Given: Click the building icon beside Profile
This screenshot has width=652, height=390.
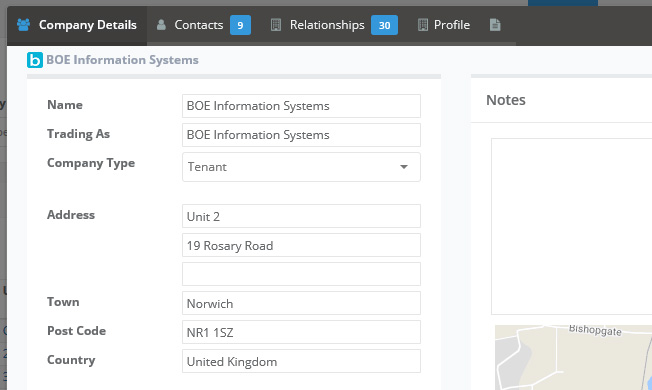Looking at the screenshot, I should point(423,25).
